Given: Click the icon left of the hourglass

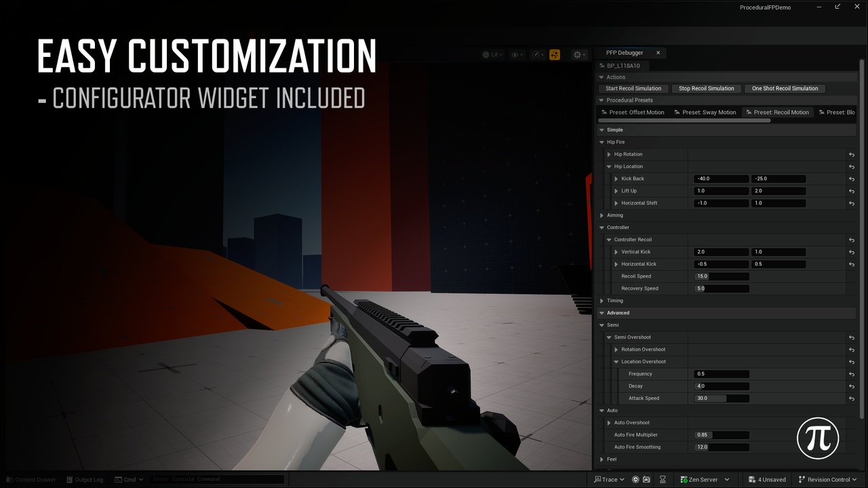Looking at the screenshot, I should (646, 480).
